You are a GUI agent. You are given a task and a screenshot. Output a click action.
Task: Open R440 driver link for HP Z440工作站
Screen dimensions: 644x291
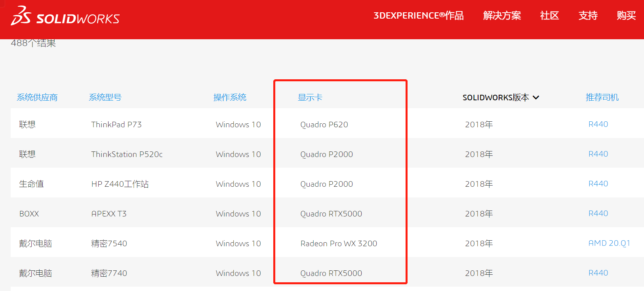(x=598, y=184)
